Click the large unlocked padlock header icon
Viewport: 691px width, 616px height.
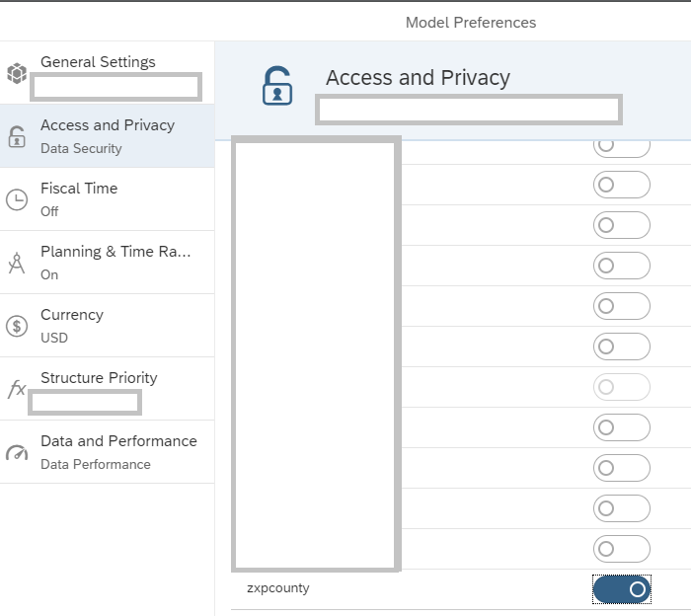coord(277,87)
